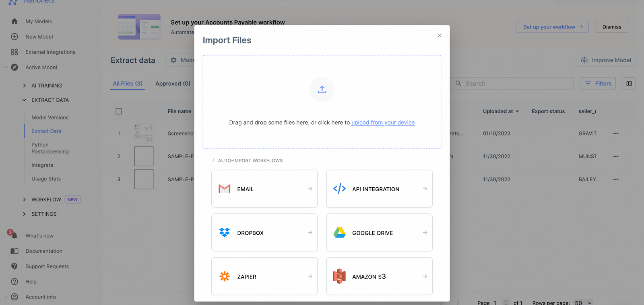This screenshot has height=305, width=644.
Task: Click the Zapier asterisk icon
Action: pyautogui.click(x=225, y=276)
